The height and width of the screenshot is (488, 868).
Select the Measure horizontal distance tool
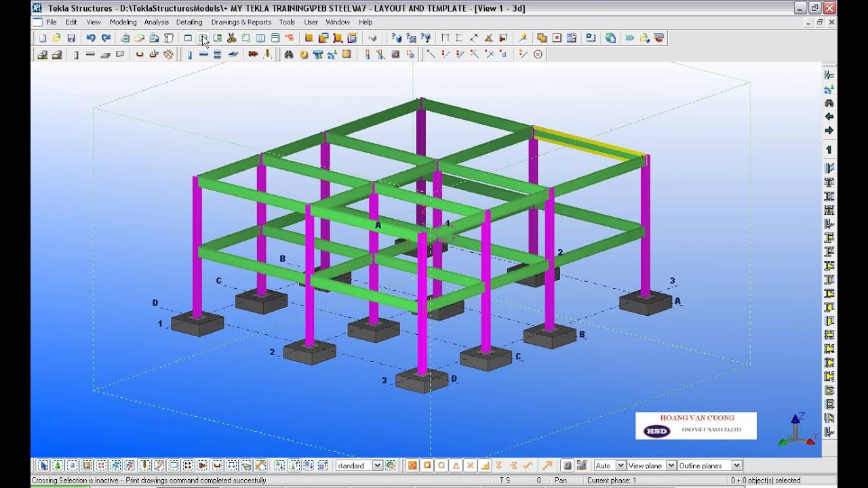coord(445,38)
